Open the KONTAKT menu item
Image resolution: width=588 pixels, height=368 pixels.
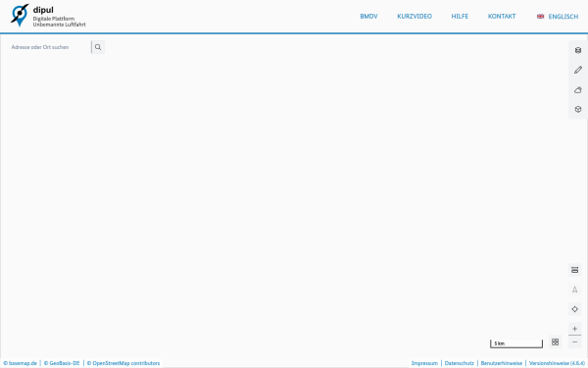coord(502,16)
